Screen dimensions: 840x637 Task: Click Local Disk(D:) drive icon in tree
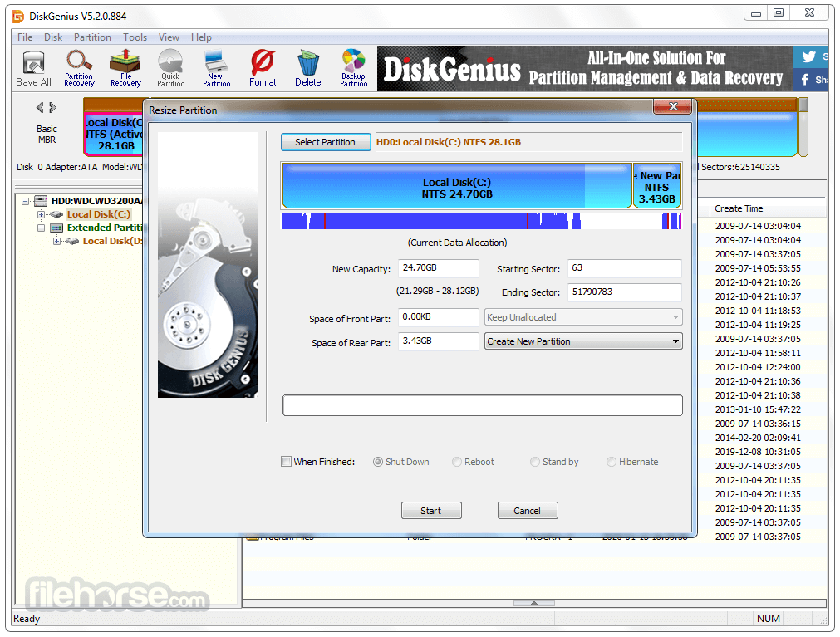(72, 242)
